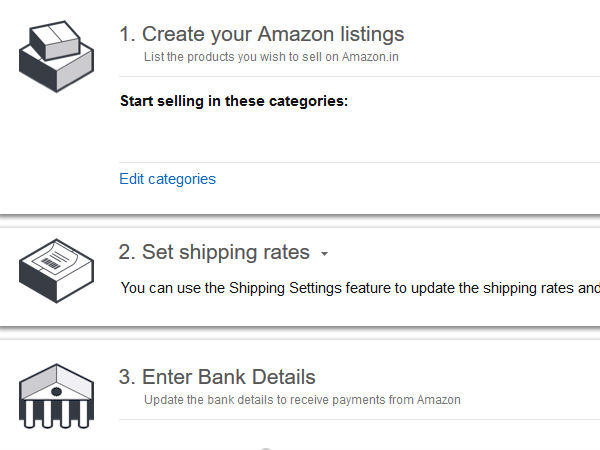
Task: Click the 'Start selling in these categories:' label
Action: click(233, 101)
